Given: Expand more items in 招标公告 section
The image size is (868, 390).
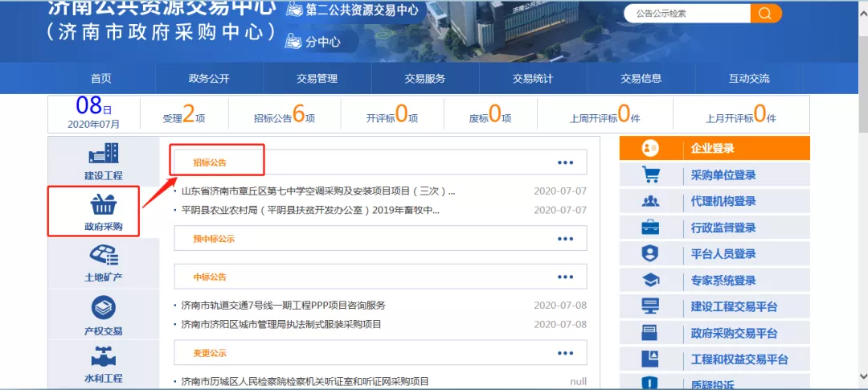Looking at the screenshot, I should point(566,162).
